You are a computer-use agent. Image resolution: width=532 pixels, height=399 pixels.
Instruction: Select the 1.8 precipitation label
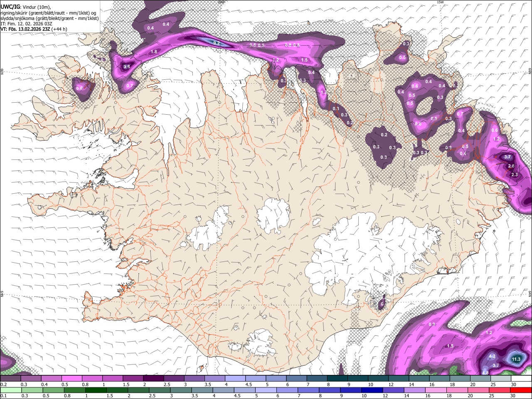[x=154, y=52]
